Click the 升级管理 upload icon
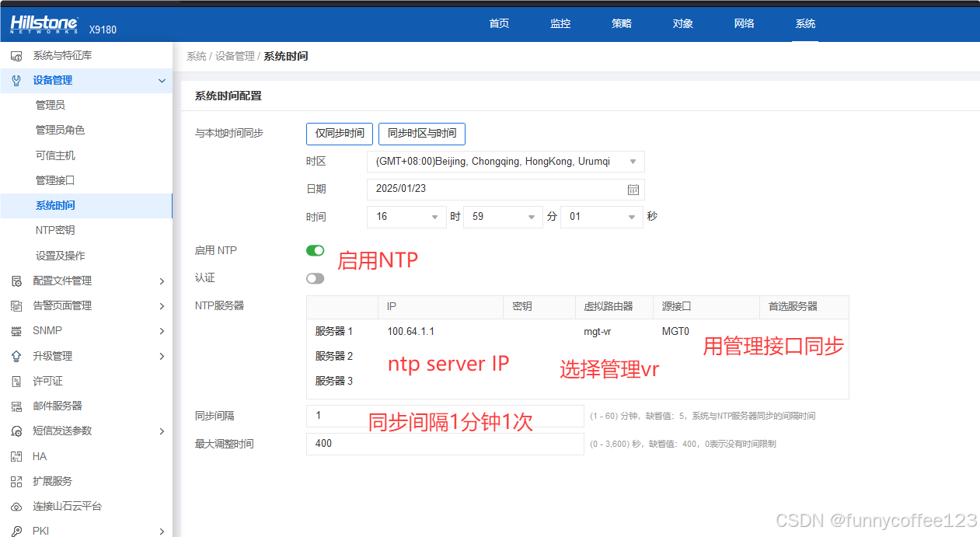 tap(16, 356)
